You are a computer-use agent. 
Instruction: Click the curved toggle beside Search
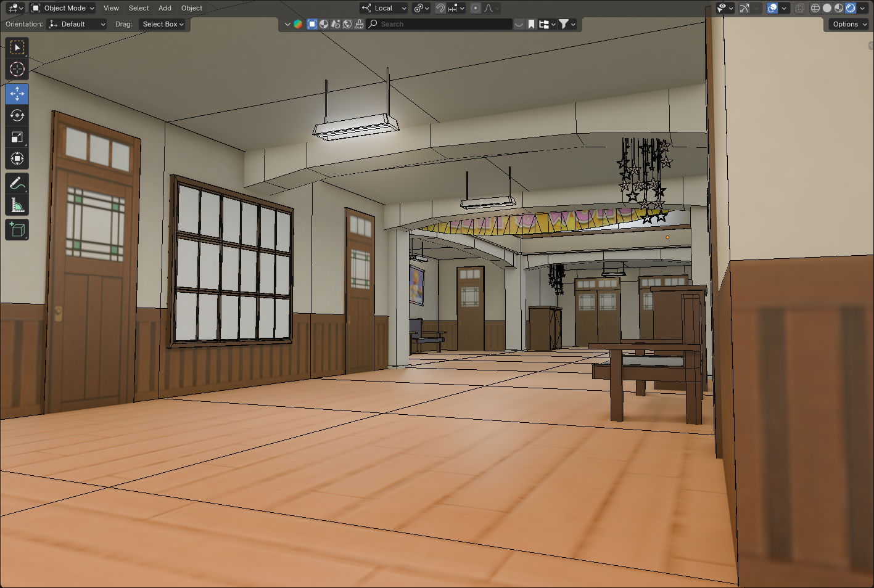point(519,24)
